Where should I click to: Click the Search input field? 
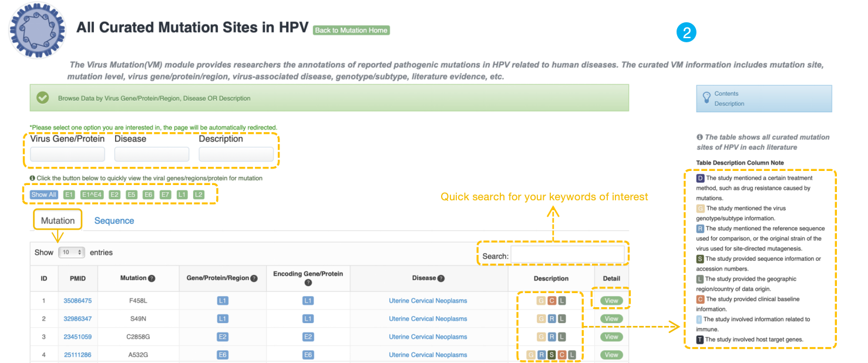567,254
